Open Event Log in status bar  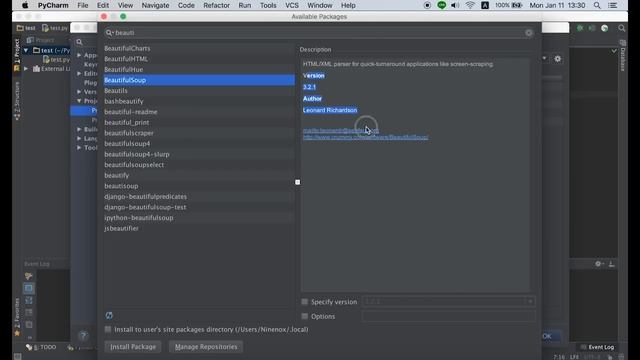coord(597,347)
